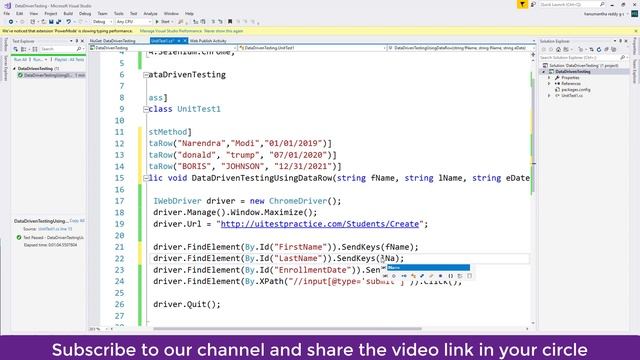Click Run All in Test Explorer
This screenshot has width=640, height=360.
click(20, 60)
